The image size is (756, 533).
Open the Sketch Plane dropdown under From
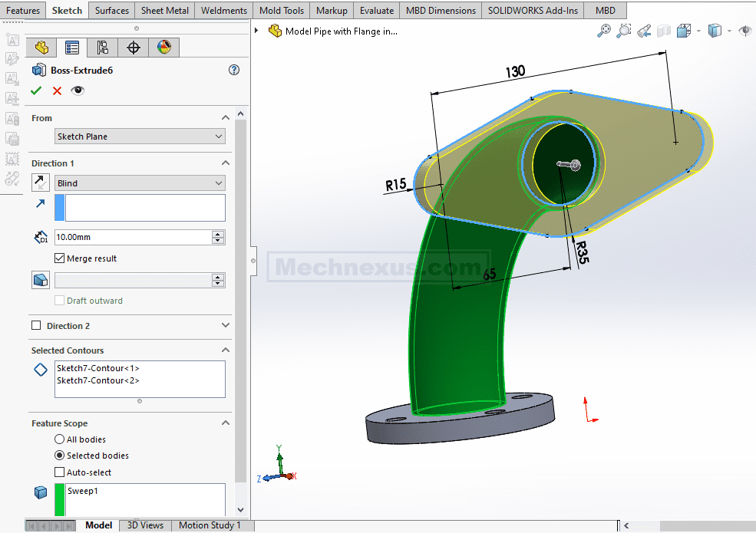click(140, 137)
